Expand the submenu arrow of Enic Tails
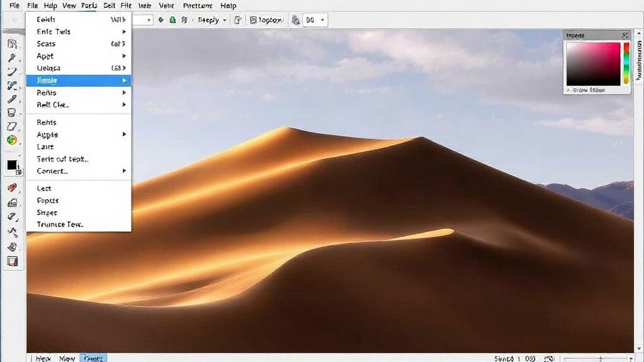The image size is (644, 362). [124, 31]
